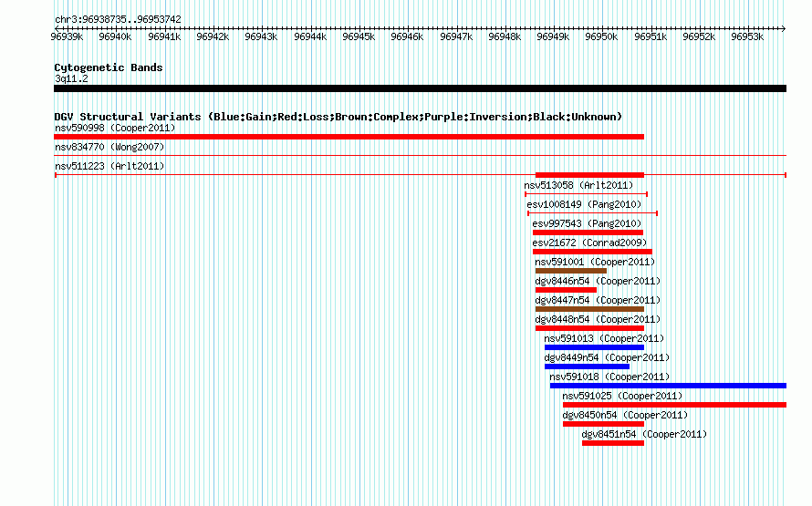This screenshot has height=506, width=812.
Task: Click the nsv590998 (Cooper2011) variant label
Action: (115, 128)
